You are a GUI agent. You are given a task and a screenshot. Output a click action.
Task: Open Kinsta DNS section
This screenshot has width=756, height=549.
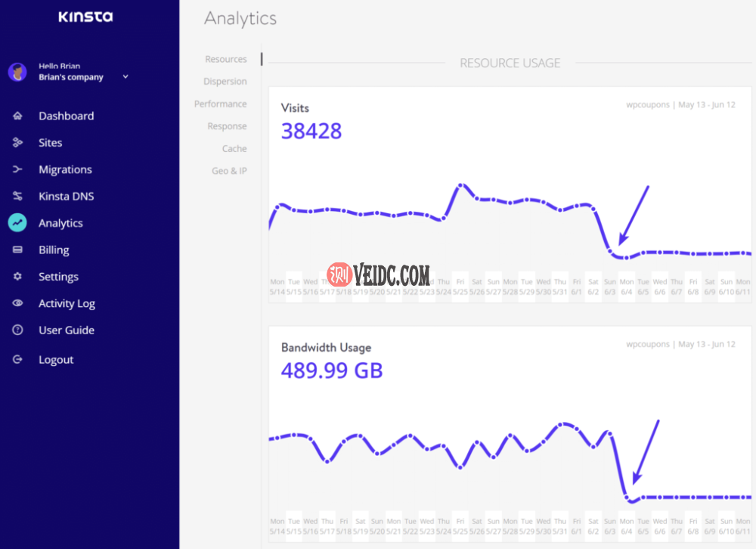point(67,197)
